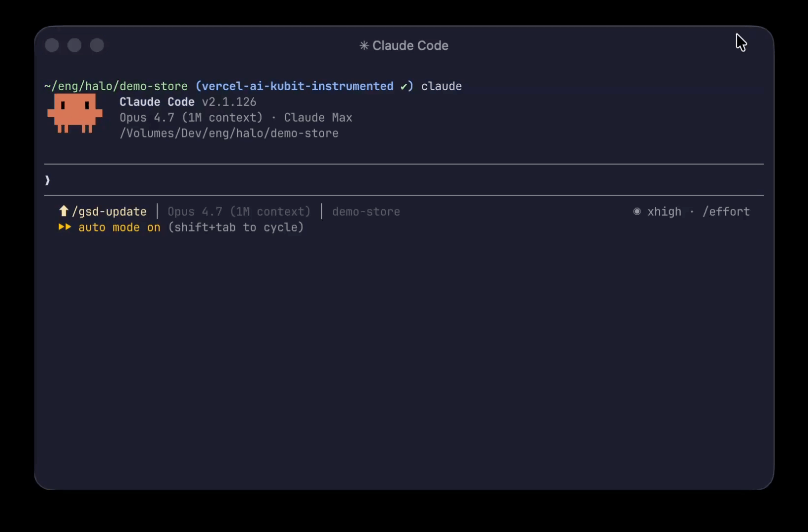
Task: Click the git clean checkmark in prompt
Action: pos(404,87)
